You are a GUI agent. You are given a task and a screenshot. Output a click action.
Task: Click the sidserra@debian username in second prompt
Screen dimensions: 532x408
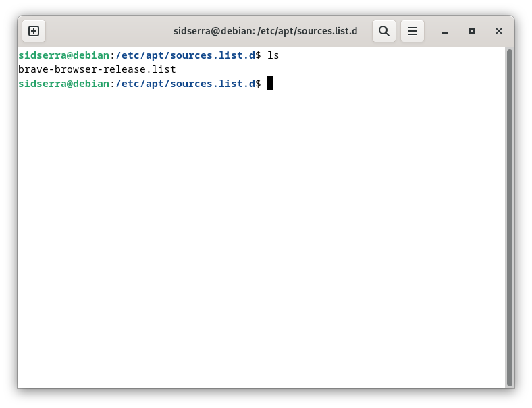[x=63, y=84]
